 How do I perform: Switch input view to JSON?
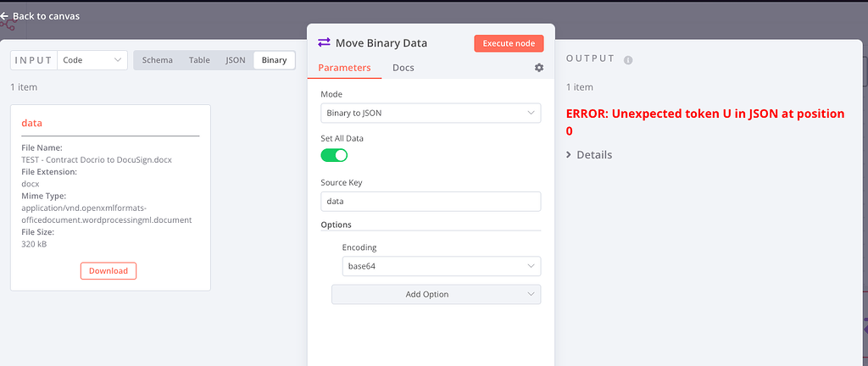point(235,60)
